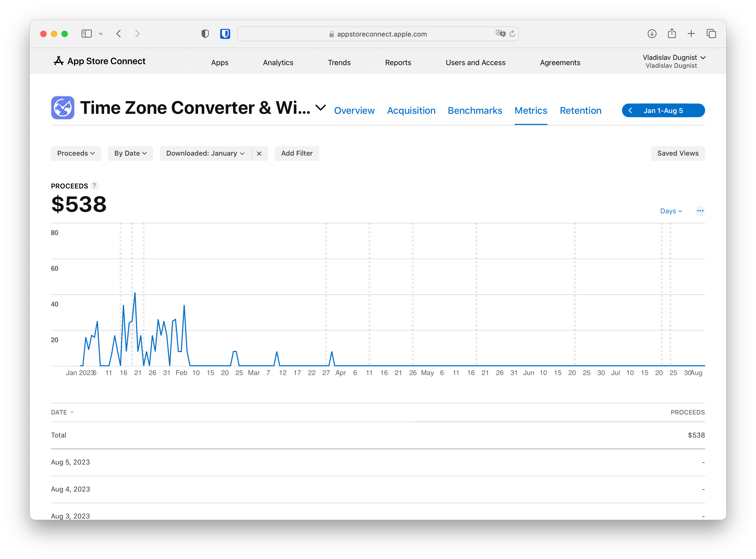This screenshot has height=559, width=756.
Task: Open Jan 1-Aug 5 date range picker
Action: tap(663, 111)
